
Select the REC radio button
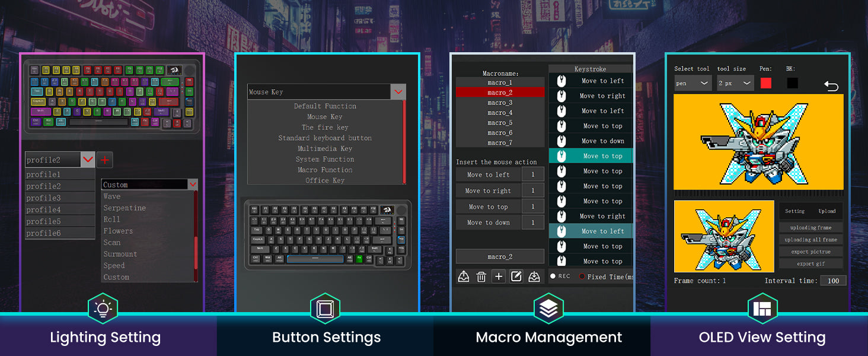553,276
